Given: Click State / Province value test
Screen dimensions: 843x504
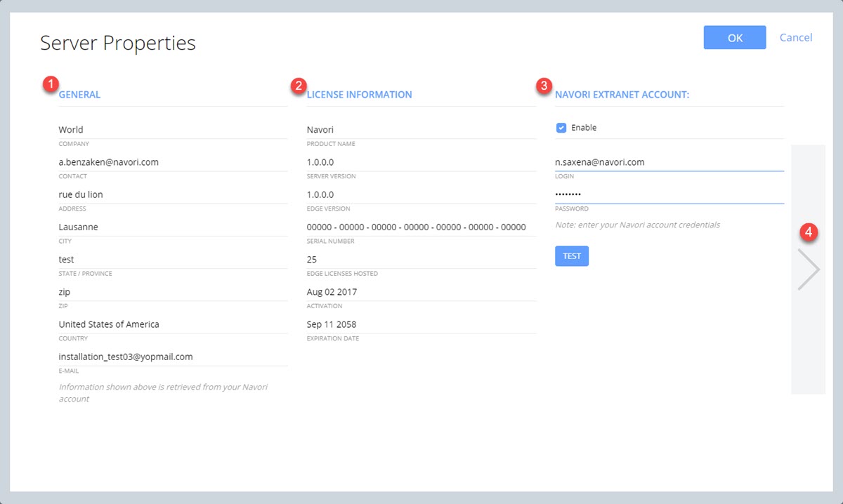Looking at the screenshot, I should pyautogui.click(x=67, y=260).
